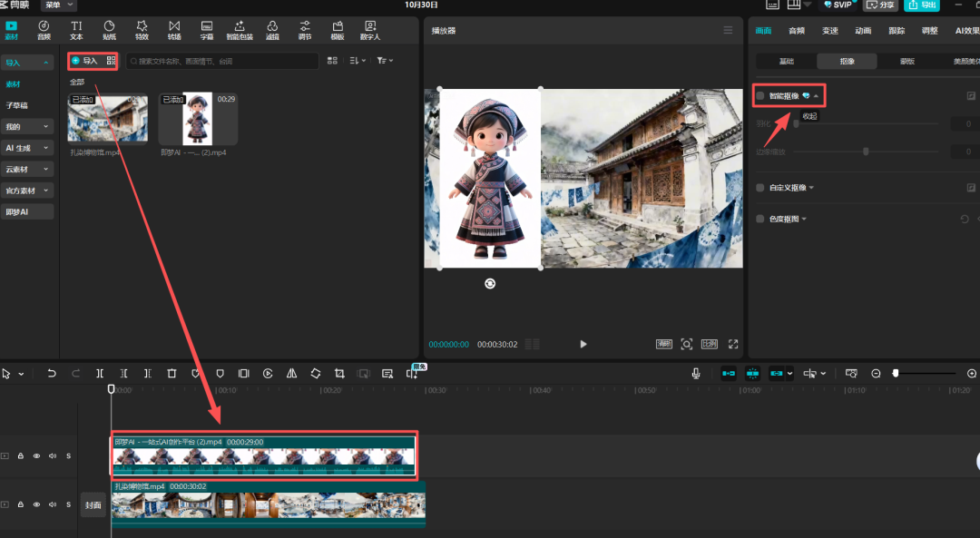
Task: Select the crop tool in timeline toolbar
Action: click(339, 373)
